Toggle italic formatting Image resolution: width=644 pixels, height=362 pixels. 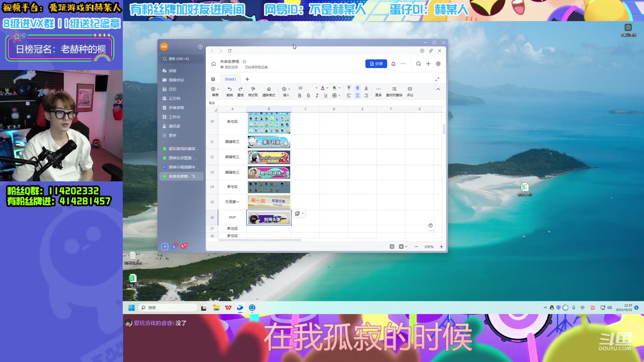(317, 96)
